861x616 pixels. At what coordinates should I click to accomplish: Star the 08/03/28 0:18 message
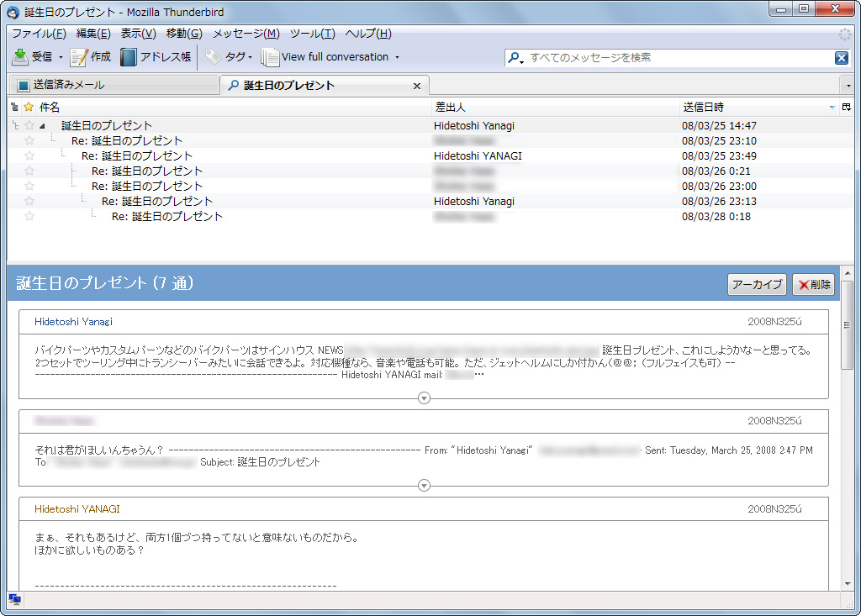(29, 216)
